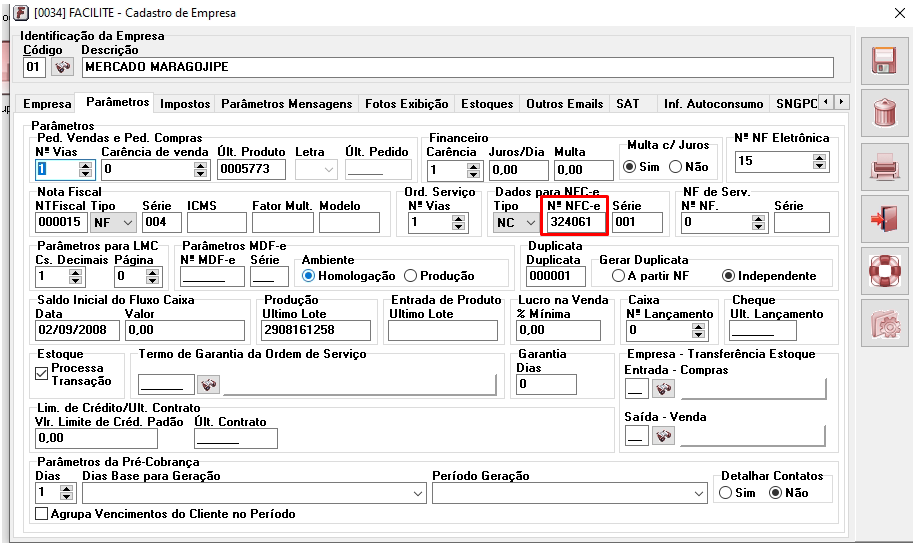Click Vlr. Limite de Créd. Padão field
This screenshot has height=543, width=916.
coord(96,438)
